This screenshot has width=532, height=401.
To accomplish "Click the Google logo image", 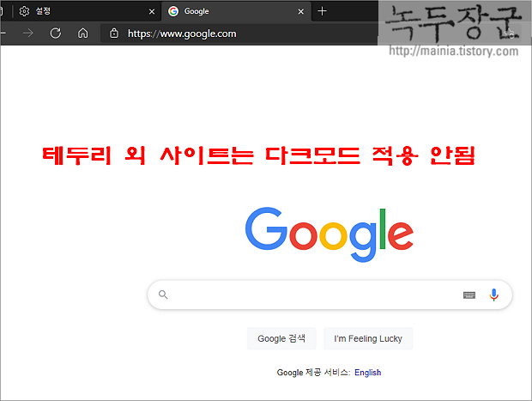I will (x=329, y=234).
